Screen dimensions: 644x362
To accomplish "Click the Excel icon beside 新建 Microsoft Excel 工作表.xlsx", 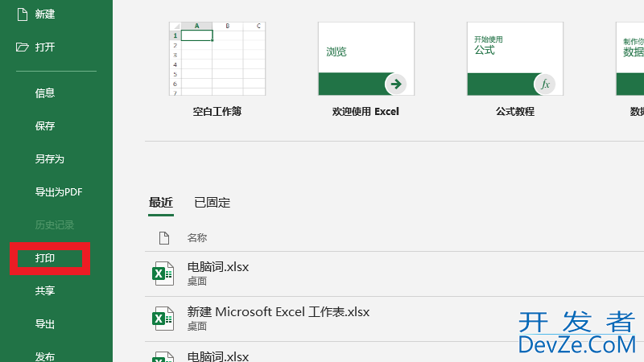I will click(x=163, y=319).
